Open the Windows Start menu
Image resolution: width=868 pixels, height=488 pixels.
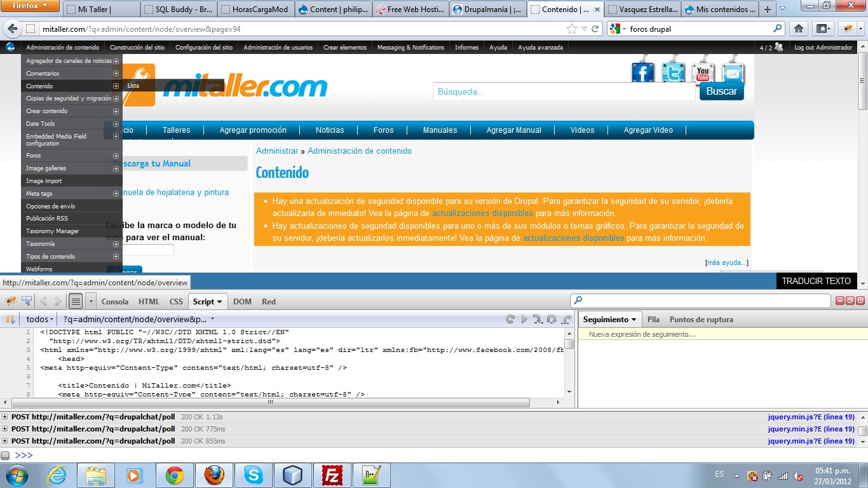pyautogui.click(x=17, y=475)
